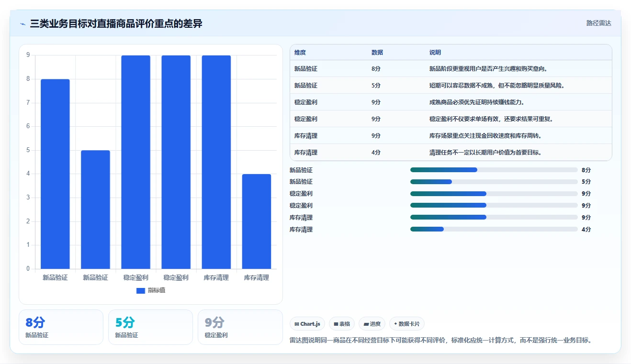The image size is (631, 364).
Task: Click the 库存清理 9分 progress bar
Action: (494, 217)
